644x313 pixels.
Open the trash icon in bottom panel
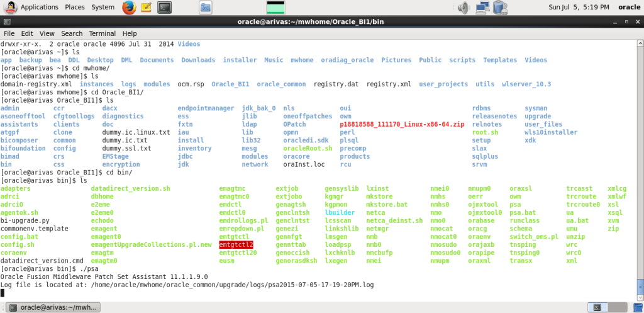638,307
